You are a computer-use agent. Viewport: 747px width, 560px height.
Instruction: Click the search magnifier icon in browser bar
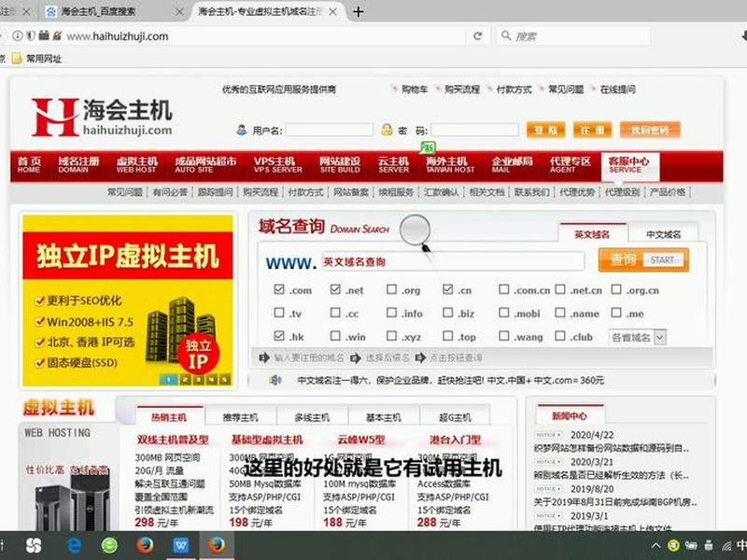pyautogui.click(x=506, y=35)
